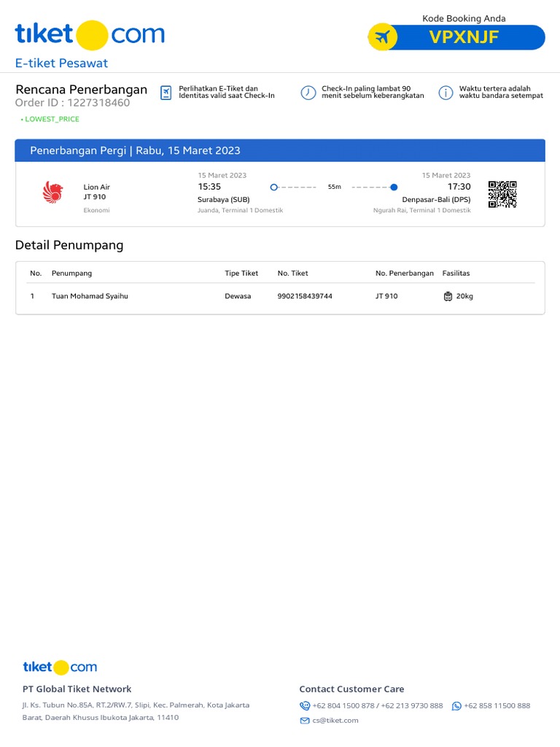Click the Lion Air red lion logo
Image resolution: width=560 pixels, height=747 pixels.
(x=53, y=193)
